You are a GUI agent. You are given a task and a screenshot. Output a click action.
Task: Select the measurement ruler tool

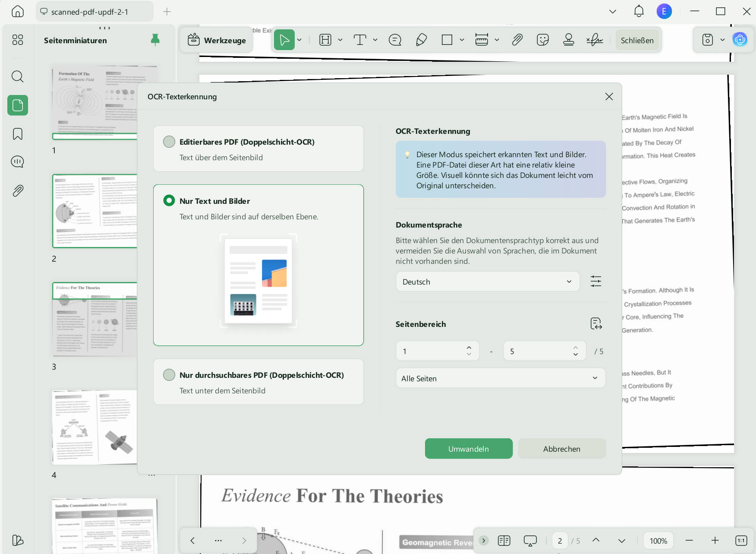pos(482,40)
